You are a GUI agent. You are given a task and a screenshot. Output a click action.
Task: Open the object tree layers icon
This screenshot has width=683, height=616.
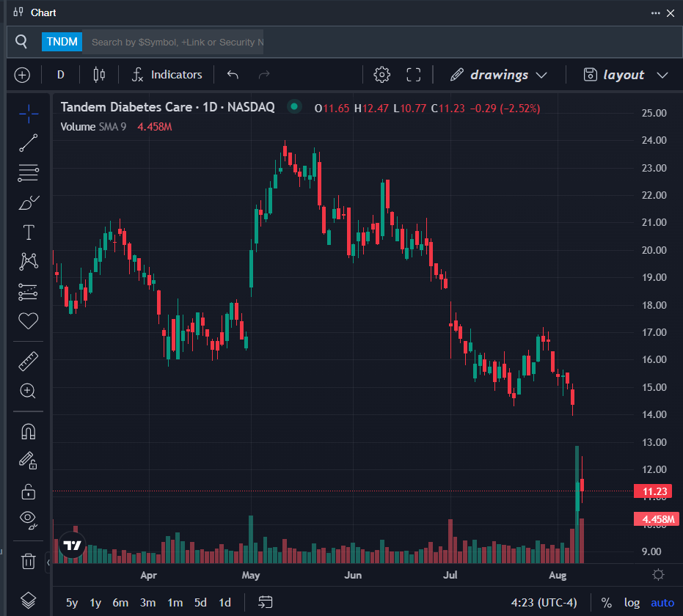(29, 601)
